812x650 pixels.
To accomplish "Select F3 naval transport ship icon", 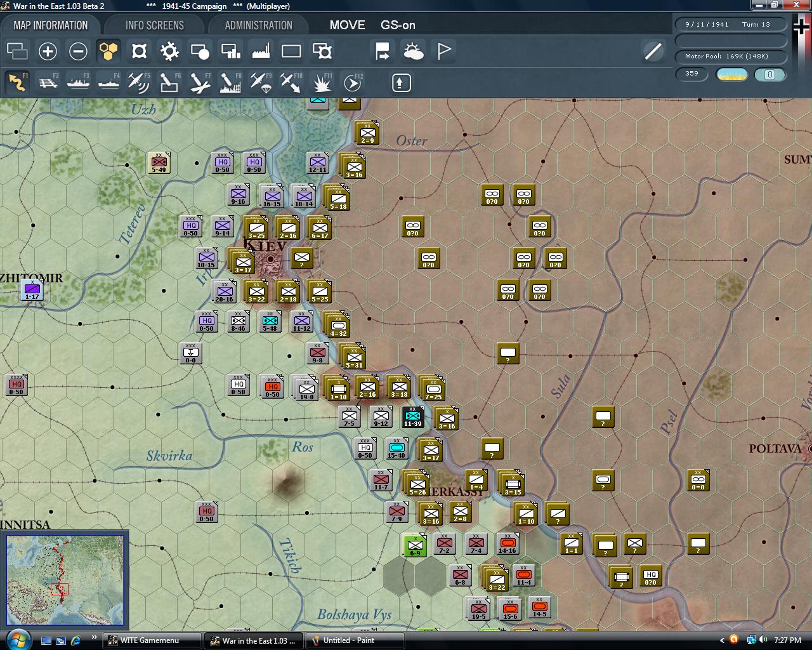I will click(x=78, y=83).
